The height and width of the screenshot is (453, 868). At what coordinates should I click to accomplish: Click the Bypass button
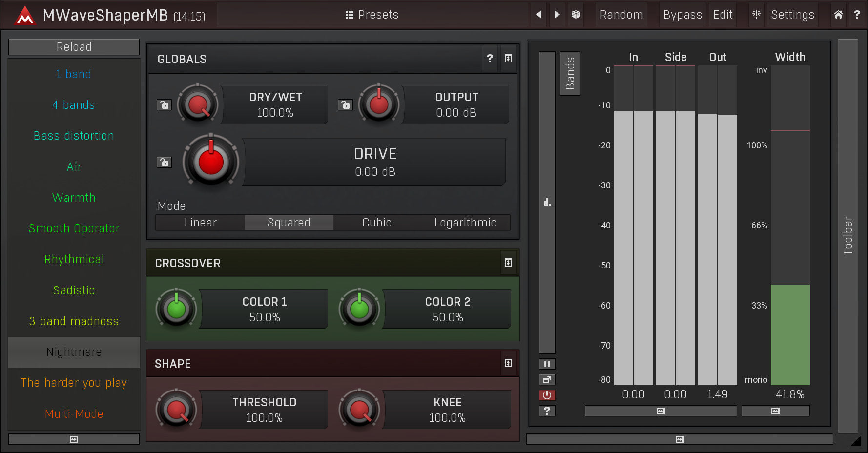682,15
